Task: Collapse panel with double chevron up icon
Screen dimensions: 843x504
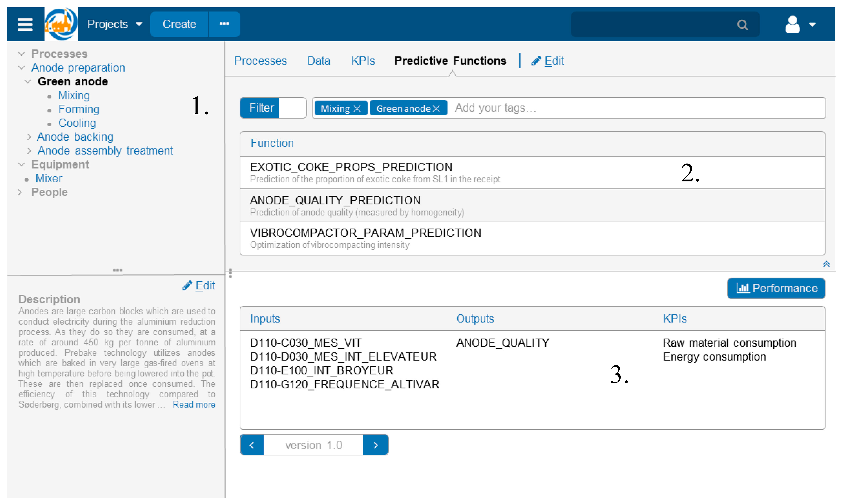Action: (826, 264)
